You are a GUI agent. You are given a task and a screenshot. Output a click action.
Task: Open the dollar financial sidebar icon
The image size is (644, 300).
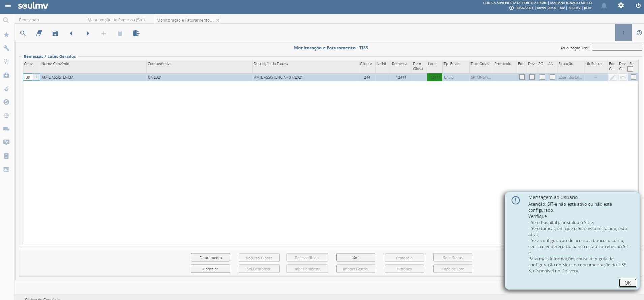(6, 102)
